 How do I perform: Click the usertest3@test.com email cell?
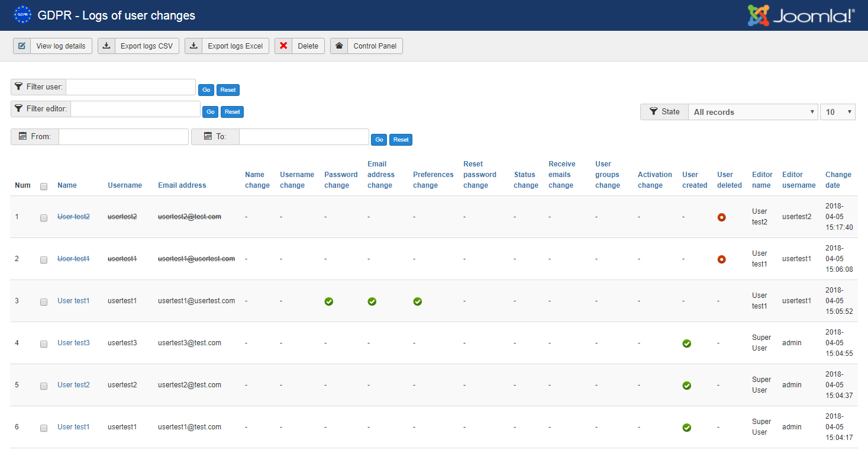click(x=189, y=343)
